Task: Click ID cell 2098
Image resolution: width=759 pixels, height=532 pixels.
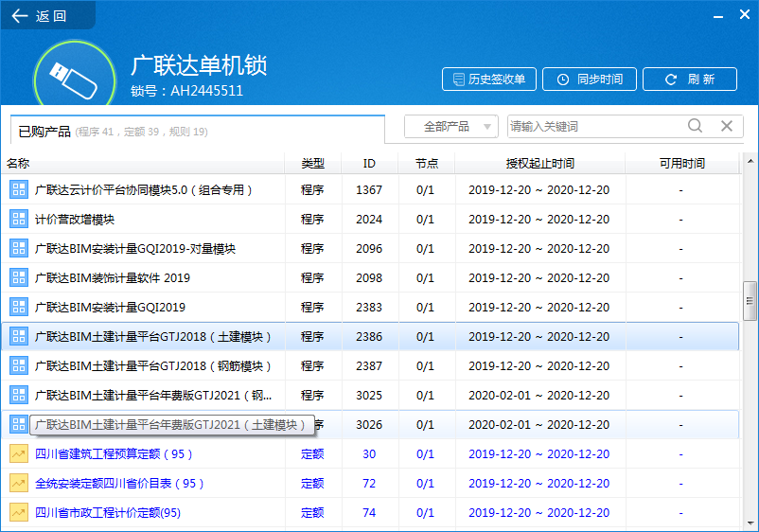Action: 369,278
